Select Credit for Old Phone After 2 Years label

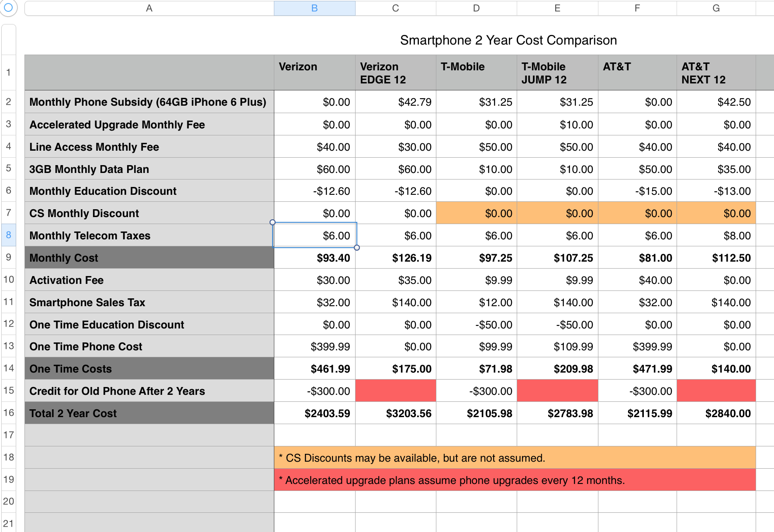coord(149,391)
